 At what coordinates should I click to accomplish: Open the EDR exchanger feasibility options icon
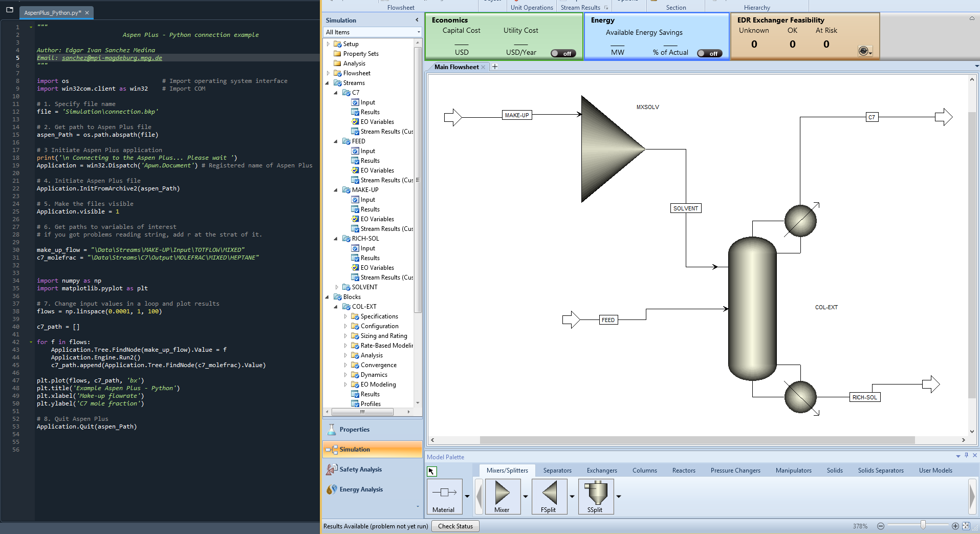pyautogui.click(x=864, y=51)
